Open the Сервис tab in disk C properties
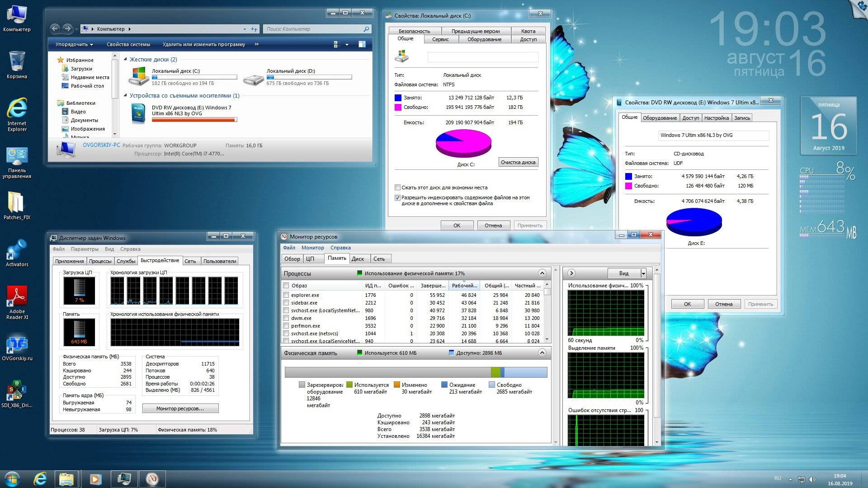868x488 pixels. coord(440,39)
